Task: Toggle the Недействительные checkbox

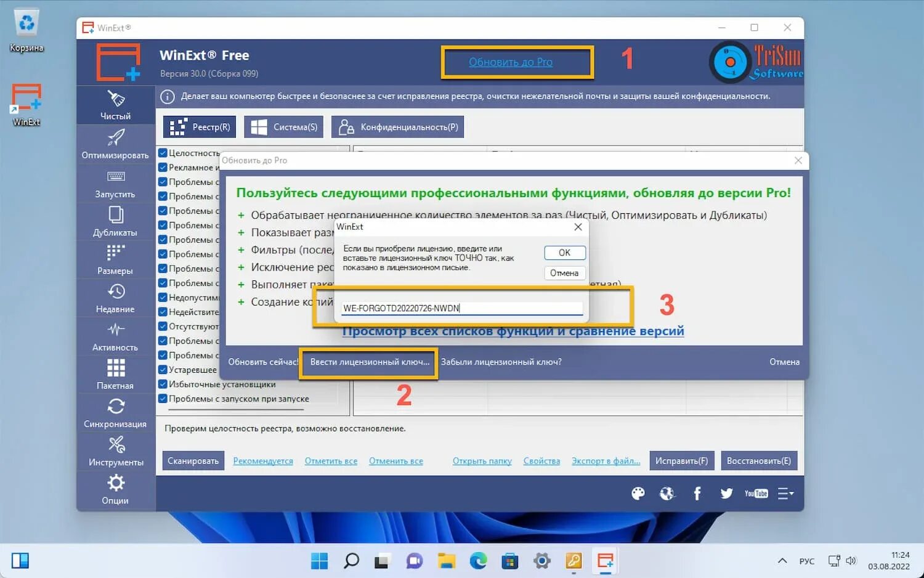Action: pos(163,312)
